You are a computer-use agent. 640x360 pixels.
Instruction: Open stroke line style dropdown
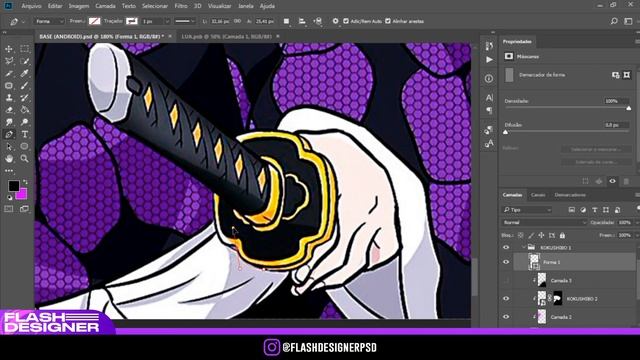tap(185, 21)
